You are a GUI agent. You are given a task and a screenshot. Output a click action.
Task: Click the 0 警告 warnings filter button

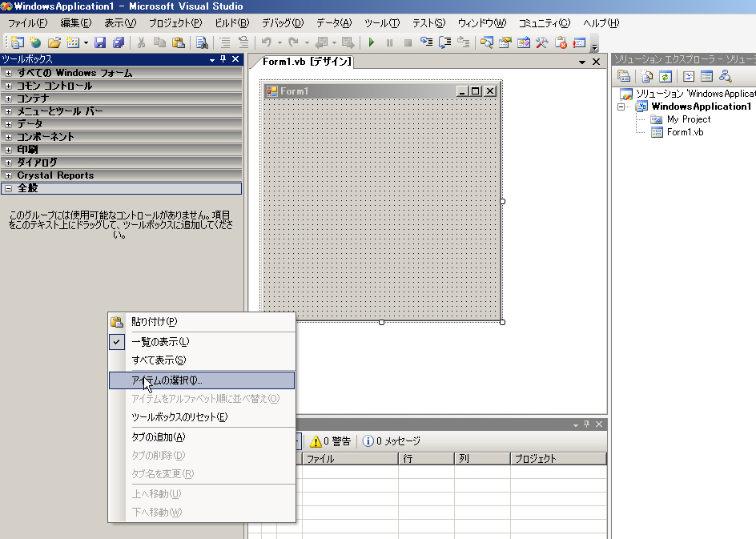pyautogui.click(x=331, y=441)
